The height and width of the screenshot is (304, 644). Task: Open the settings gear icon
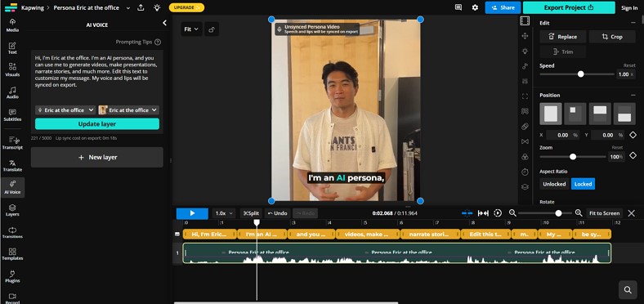click(x=475, y=7)
